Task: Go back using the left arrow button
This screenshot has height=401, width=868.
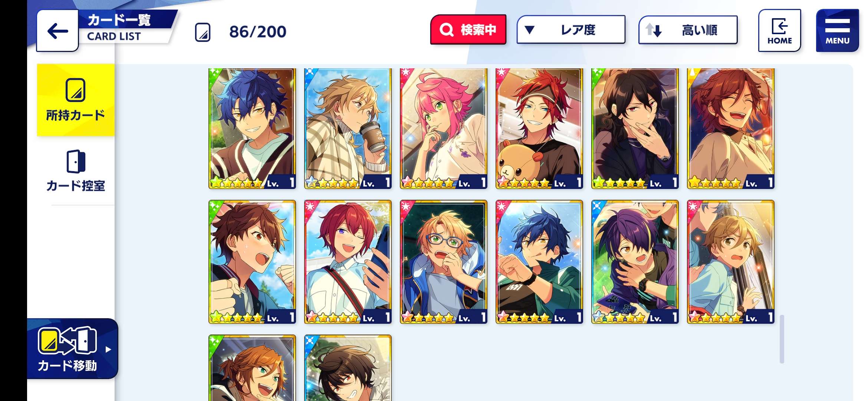Action: point(57,31)
